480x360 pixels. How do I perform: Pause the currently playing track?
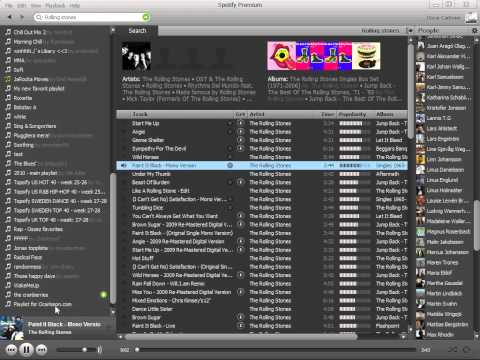click(x=26, y=349)
